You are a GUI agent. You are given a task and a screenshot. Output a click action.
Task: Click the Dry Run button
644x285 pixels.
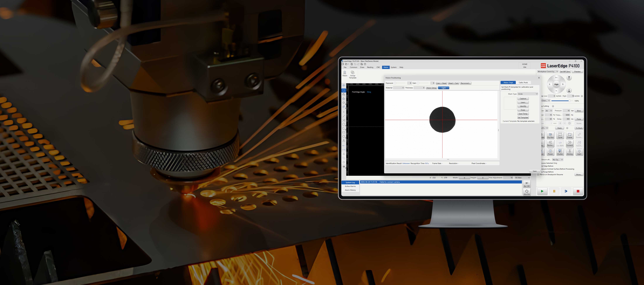(x=550, y=135)
